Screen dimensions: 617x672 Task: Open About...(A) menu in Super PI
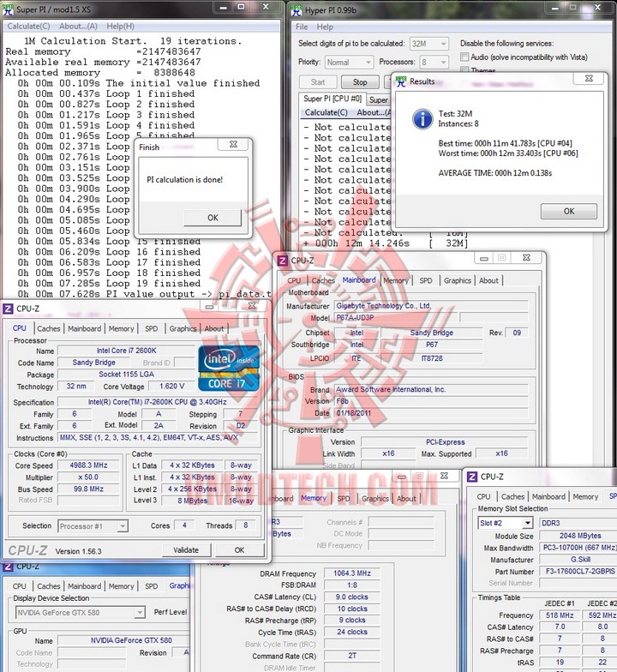[x=78, y=26]
